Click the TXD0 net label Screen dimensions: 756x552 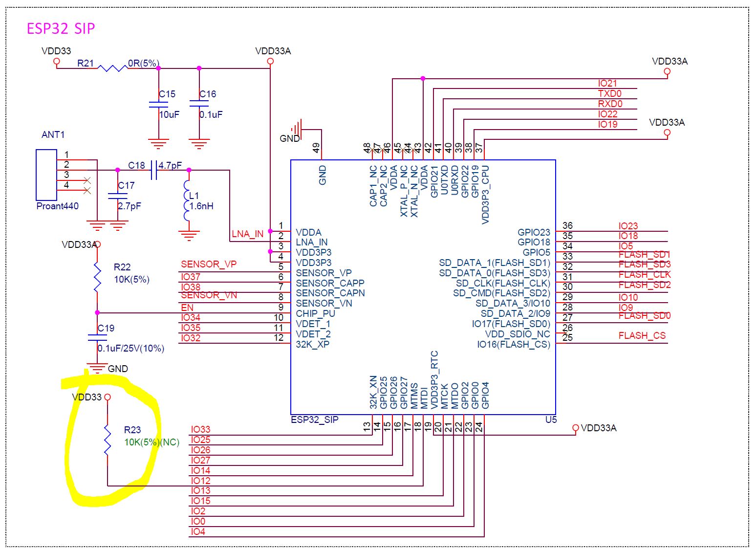point(610,94)
